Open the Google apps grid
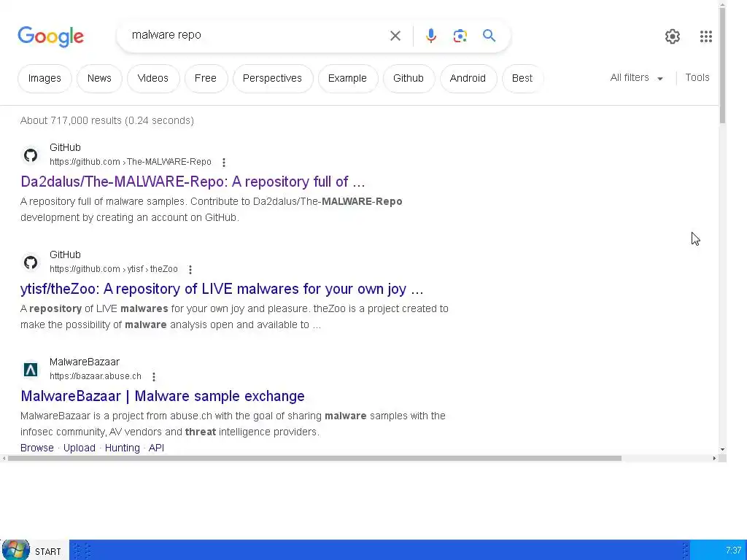The height and width of the screenshot is (560, 747). pyautogui.click(x=705, y=36)
